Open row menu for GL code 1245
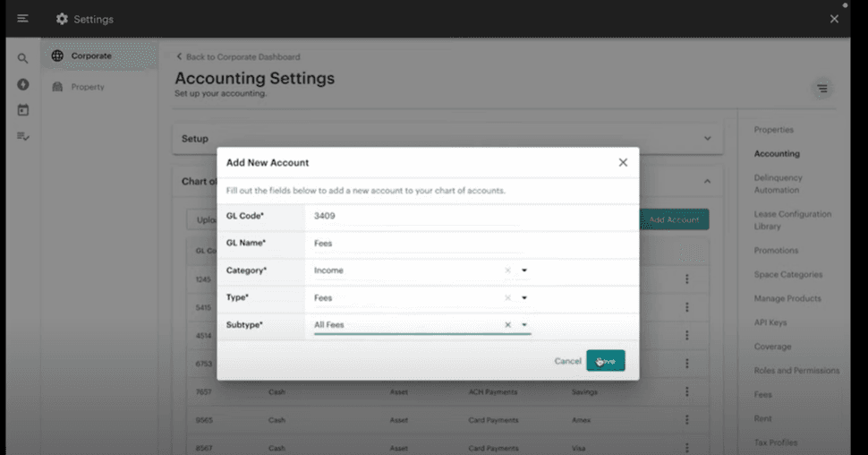Screen dimensions: 868x455 tap(687, 279)
